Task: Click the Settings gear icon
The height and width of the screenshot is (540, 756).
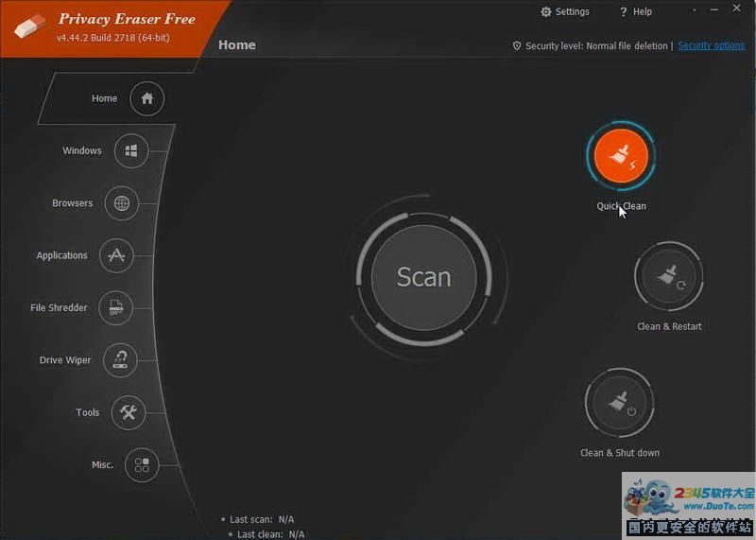Action: click(546, 11)
